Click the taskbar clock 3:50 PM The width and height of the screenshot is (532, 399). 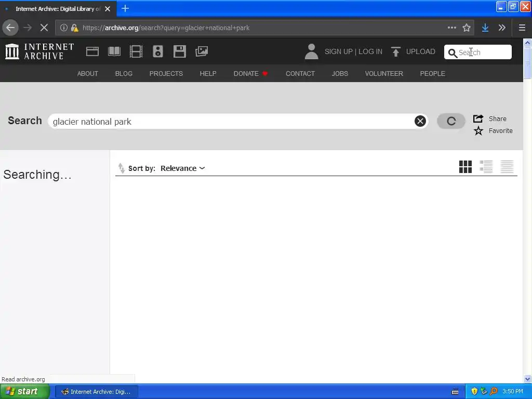(513, 392)
